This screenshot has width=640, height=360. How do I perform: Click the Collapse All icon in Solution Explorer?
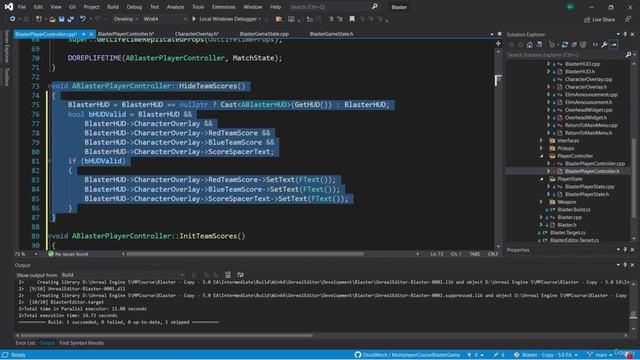pyautogui.click(x=574, y=44)
